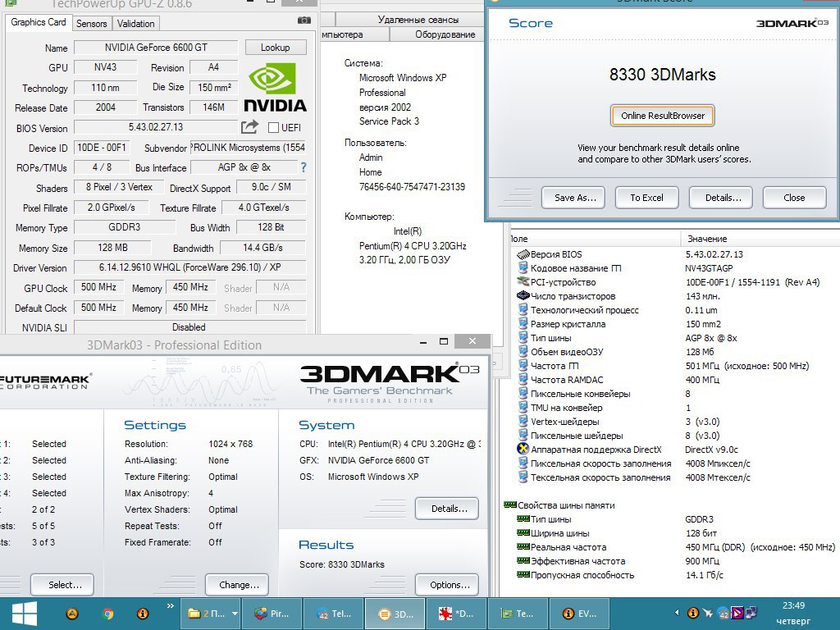Show hidden system tray icons arrow
The width and height of the screenshot is (840, 630).
coord(677,612)
